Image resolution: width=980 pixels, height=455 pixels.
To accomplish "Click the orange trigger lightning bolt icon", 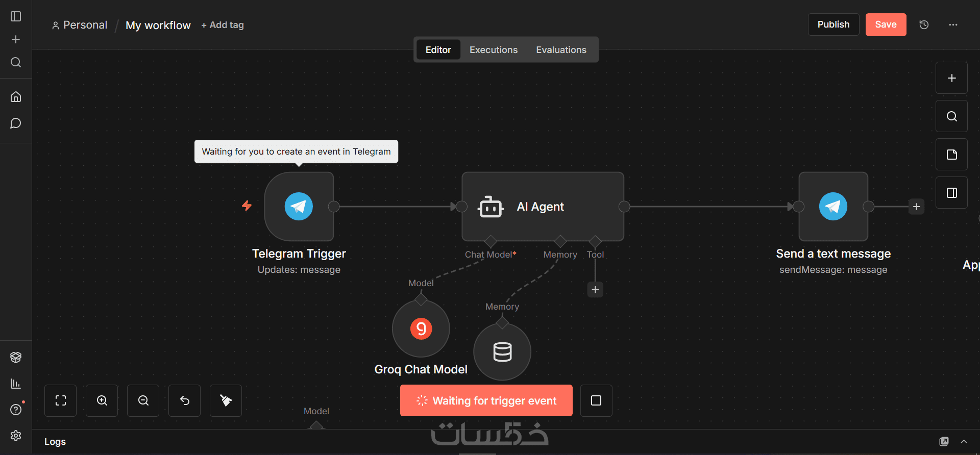I will 247,206.
